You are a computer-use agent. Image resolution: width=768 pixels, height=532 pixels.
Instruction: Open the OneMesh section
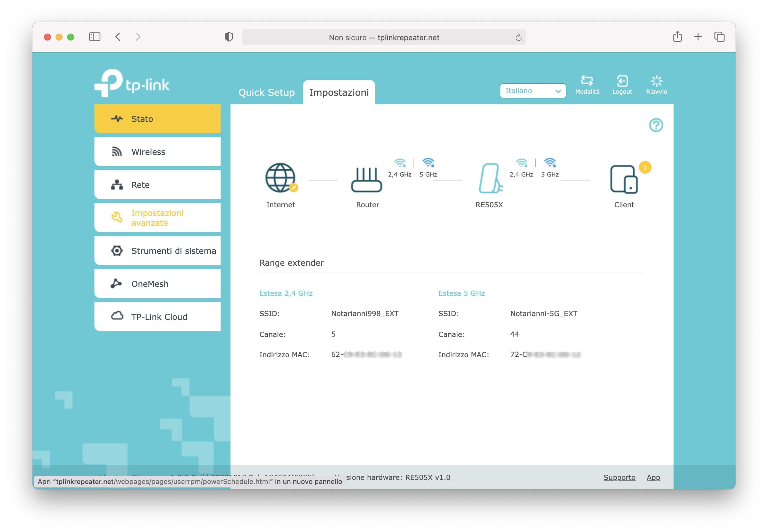coord(157,284)
